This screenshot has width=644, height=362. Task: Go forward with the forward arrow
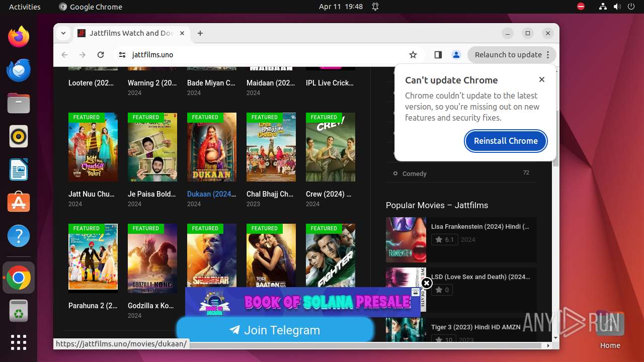(x=83, y=55)
